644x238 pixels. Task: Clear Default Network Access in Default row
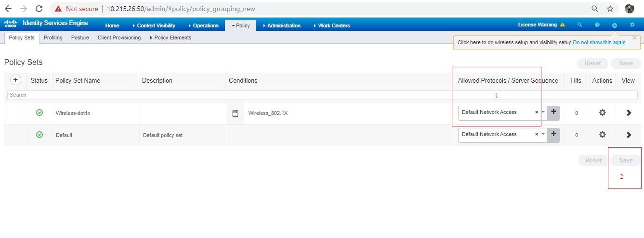point(537,135)
